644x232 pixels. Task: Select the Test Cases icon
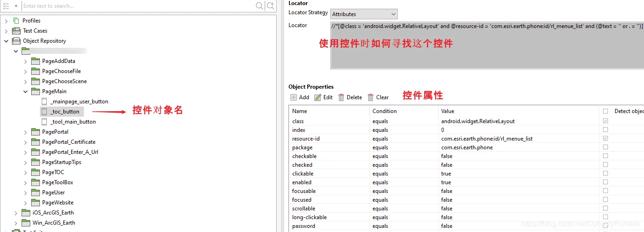click(x=17, y=31)
